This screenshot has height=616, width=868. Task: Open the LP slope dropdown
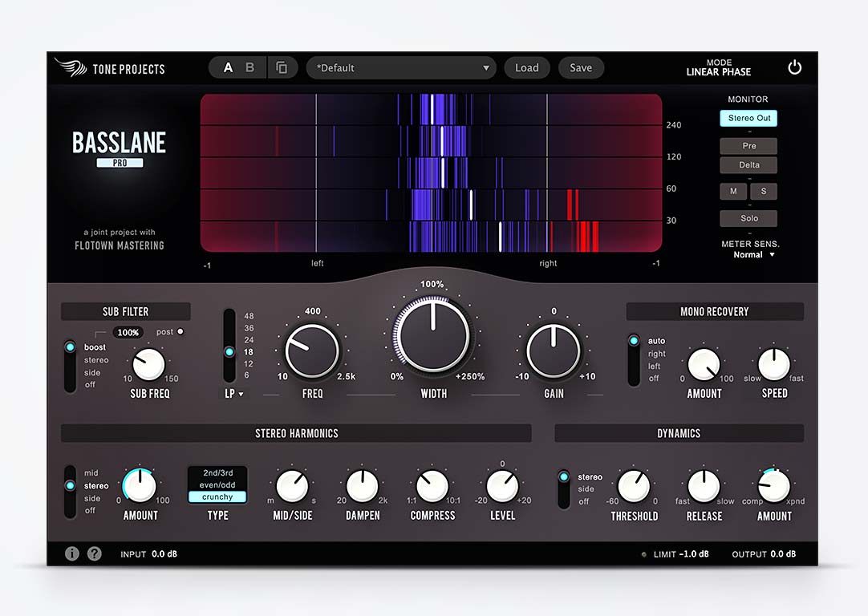click(x=233, y=394)
